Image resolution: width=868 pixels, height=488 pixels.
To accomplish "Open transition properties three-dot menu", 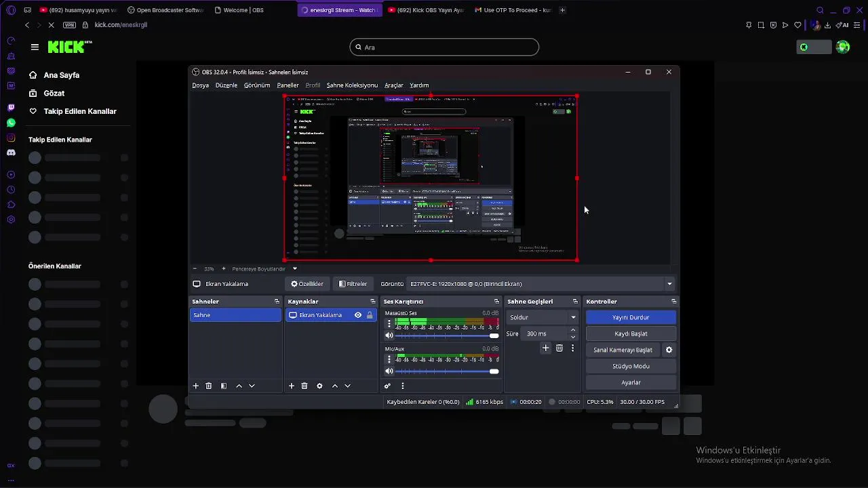I will click(572, 348).
